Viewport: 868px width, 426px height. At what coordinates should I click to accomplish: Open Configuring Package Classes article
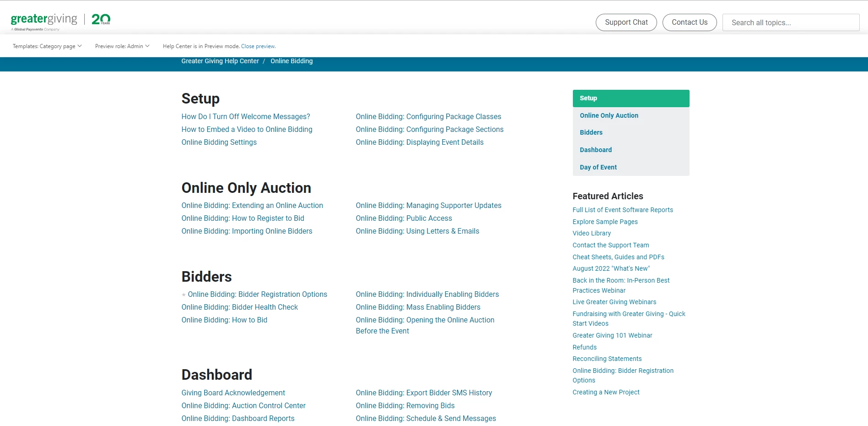tap(428, 117)
